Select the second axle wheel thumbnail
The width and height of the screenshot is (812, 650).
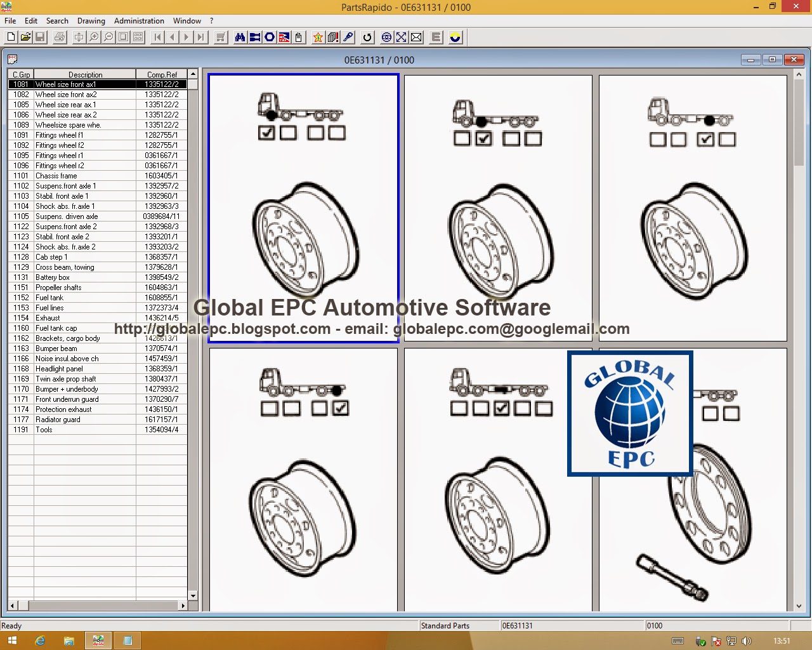coord(498,208)
